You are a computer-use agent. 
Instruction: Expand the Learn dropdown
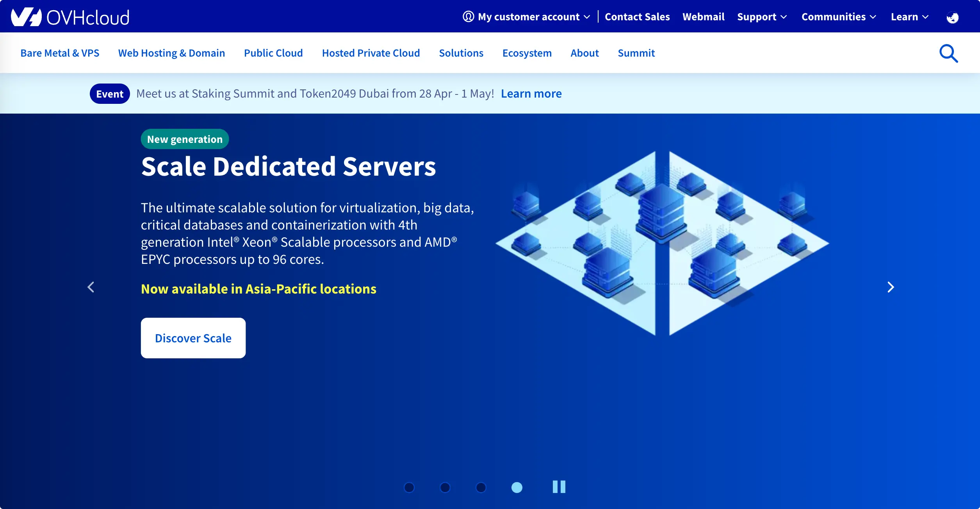tap(910, 17)
